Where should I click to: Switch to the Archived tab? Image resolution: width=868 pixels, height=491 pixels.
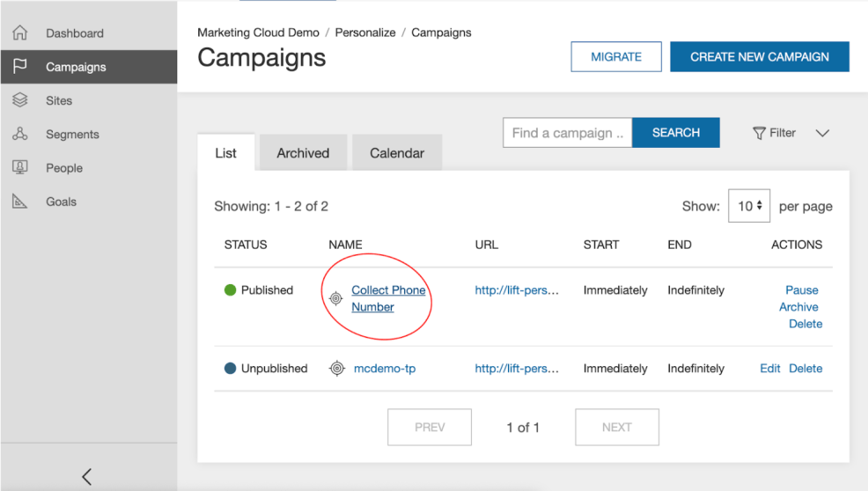(x=303, y=153)
